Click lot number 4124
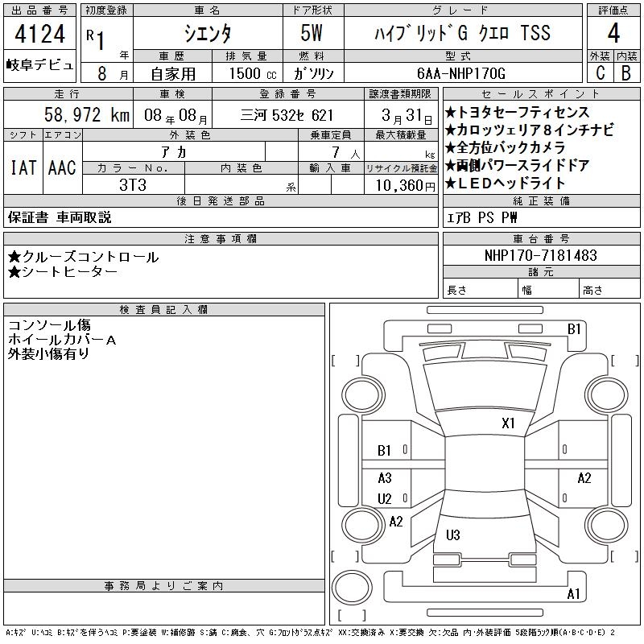This screenshot has height=644, width=644. pyautogui.click(x=39, y=34)
